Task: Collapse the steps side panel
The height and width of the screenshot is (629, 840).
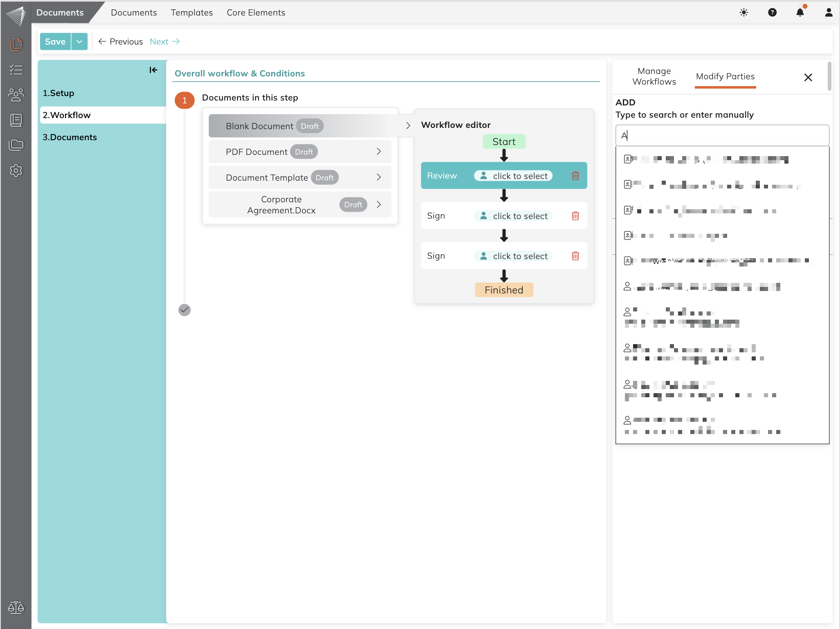Action: (x=153, y=70)
